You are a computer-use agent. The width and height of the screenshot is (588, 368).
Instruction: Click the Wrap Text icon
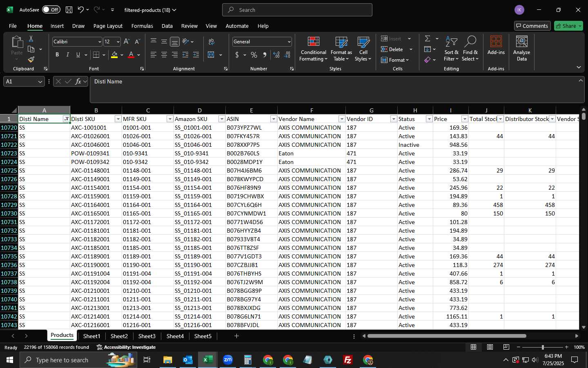(x=212, y=42)
